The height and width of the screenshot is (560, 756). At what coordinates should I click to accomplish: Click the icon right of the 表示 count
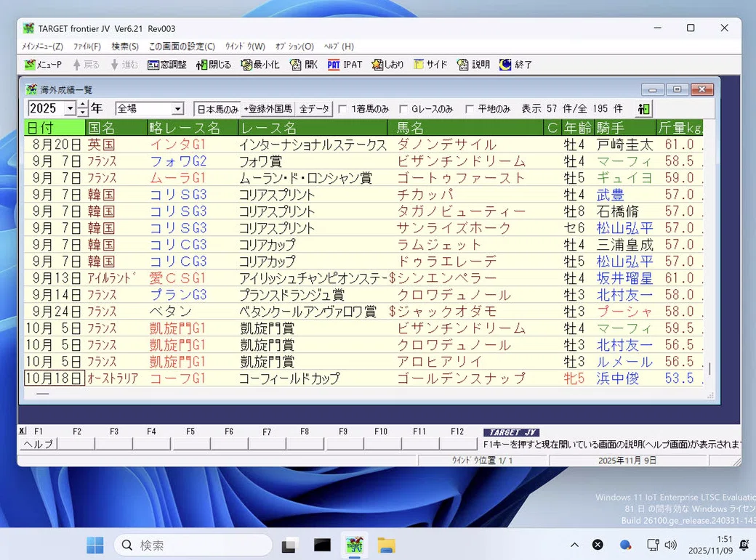(x=643, y=109)
